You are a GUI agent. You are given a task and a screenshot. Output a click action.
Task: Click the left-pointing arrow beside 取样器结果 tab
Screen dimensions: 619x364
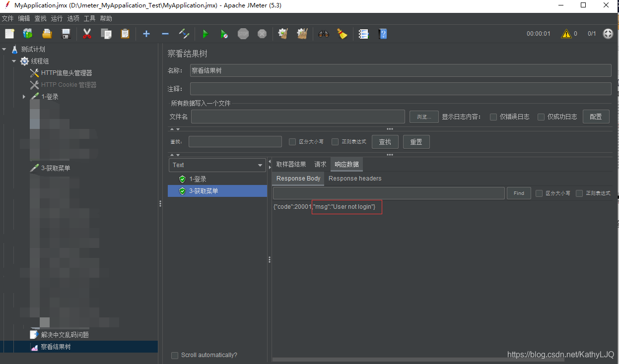pos(270,162)
